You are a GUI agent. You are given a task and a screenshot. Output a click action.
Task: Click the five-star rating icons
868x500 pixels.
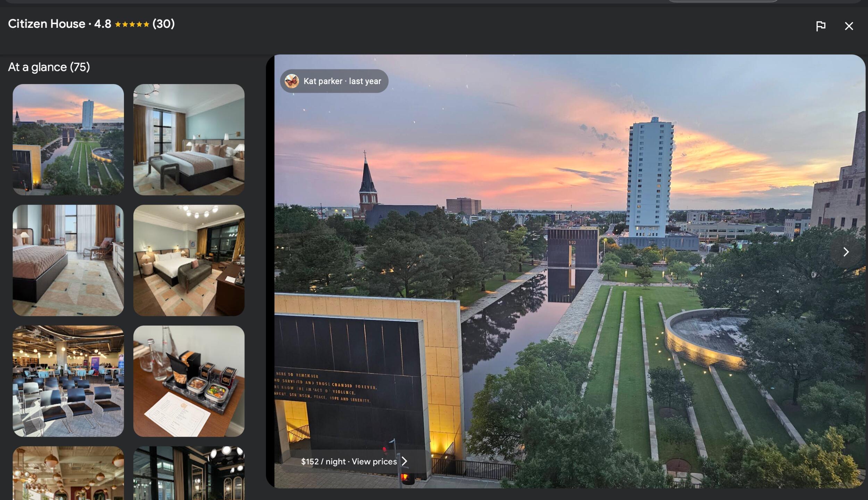point(132,24)
